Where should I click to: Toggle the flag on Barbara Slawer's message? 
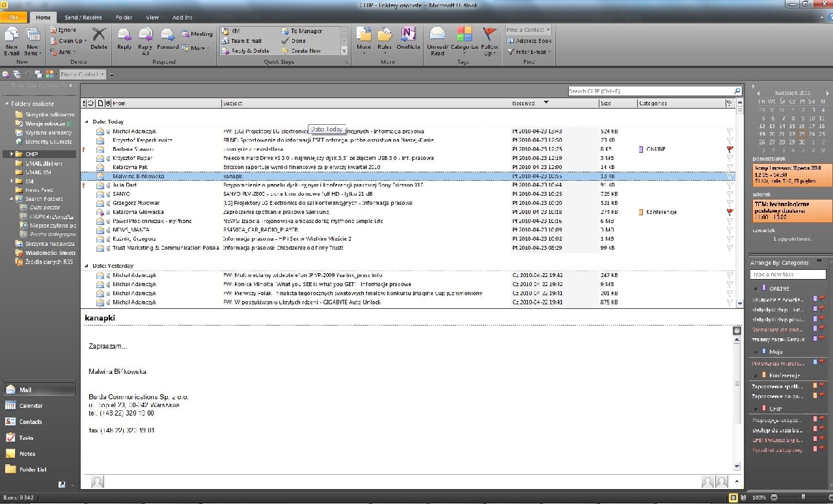pos(730,149)
